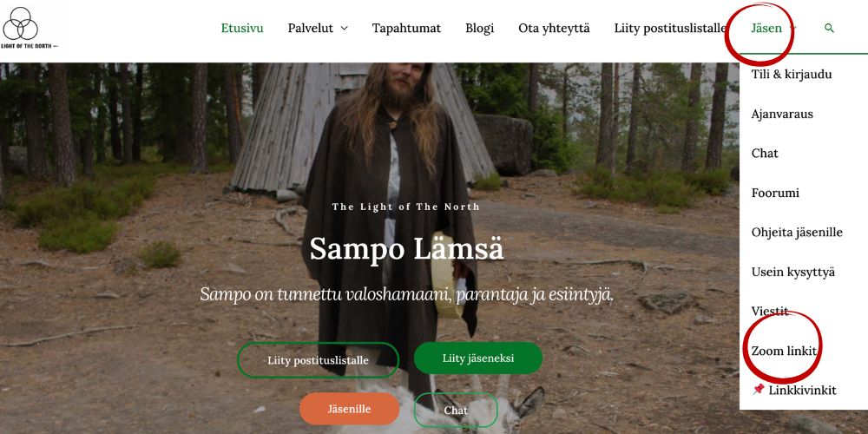This screenshot has height=434, width=868.
Task: Select Ohjeita jäsenille menu entry
Action: 797,233
